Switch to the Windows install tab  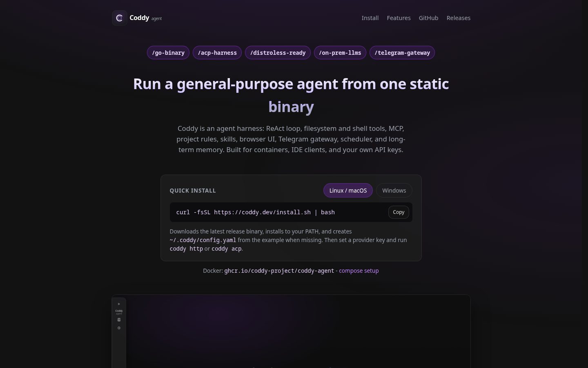[x=394, y=191]
